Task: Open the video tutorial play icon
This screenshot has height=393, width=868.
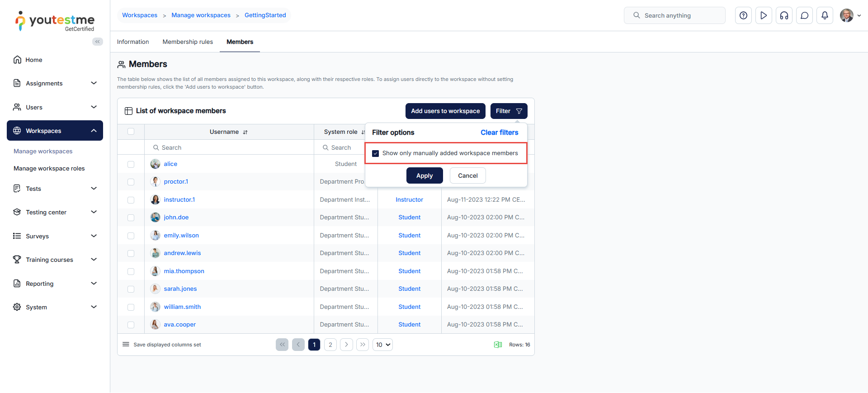Action: 764,15
